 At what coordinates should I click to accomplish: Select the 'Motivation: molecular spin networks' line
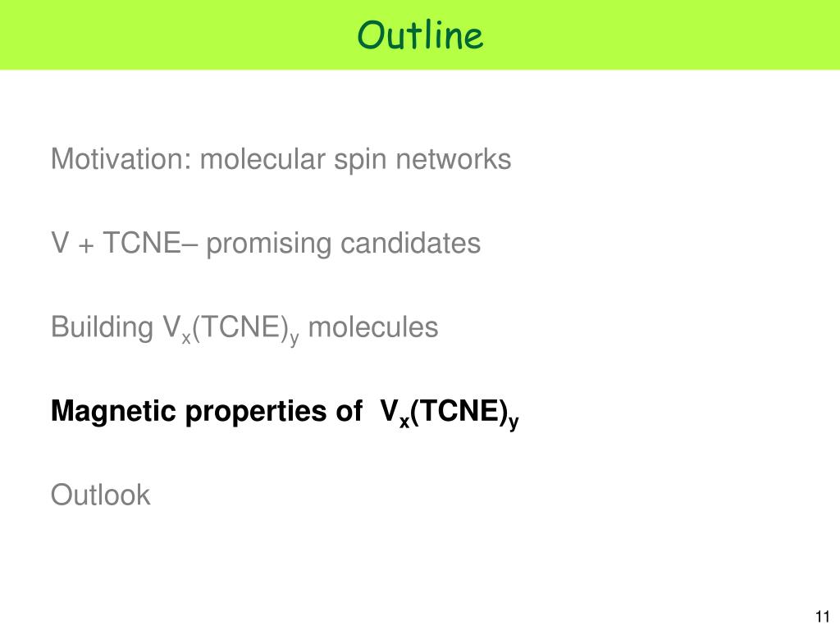pyautogui.click(x=281, y=160)
